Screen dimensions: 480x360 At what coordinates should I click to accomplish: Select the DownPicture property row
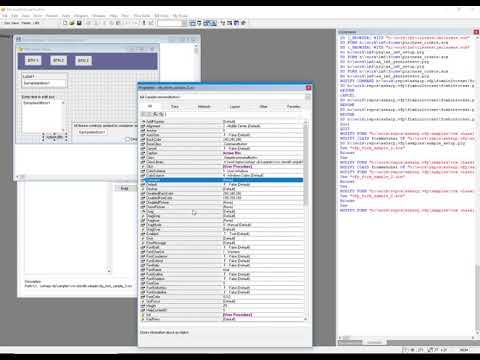click(x=222, y=207)
